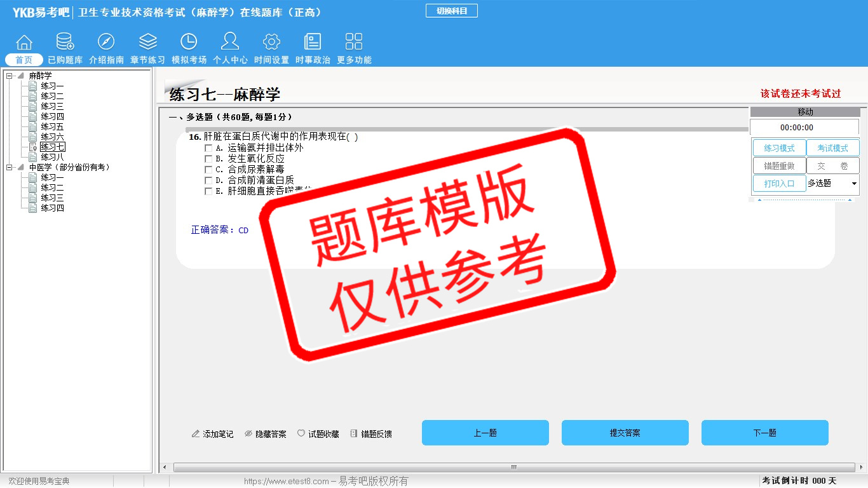
Task: Go to previous question with 上一题
Action: pos(485,433)
